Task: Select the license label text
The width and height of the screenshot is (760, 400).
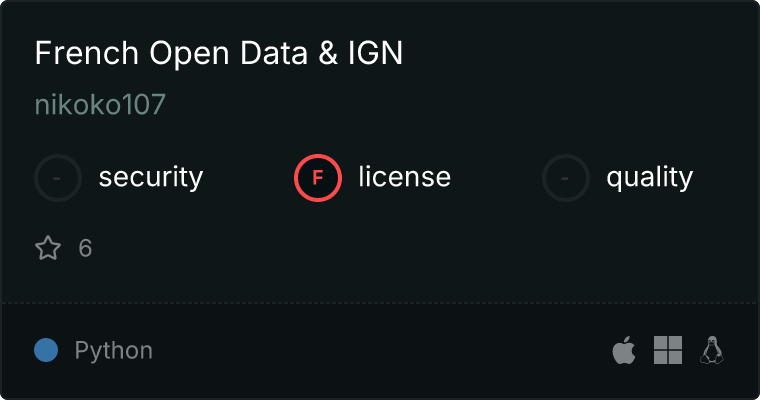Action: pos(404,178)
